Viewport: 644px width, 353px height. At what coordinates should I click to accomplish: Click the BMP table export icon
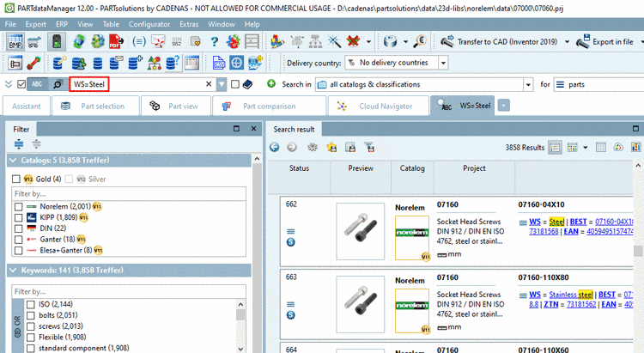coord(15,41)
